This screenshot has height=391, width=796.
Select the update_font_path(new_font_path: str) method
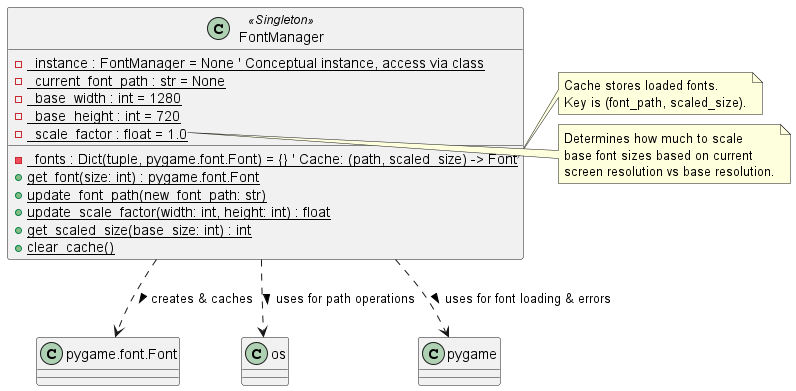[x=147, y=195]
